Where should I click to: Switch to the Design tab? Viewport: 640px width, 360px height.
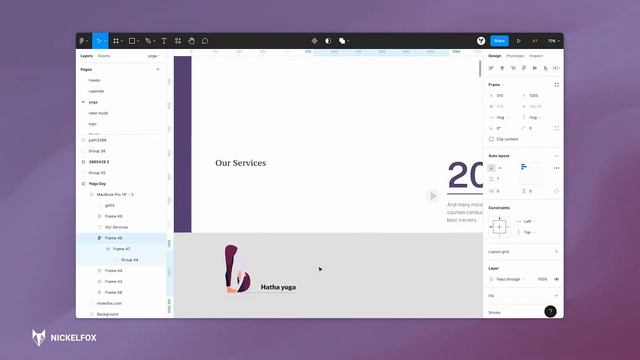pos(495,56)
